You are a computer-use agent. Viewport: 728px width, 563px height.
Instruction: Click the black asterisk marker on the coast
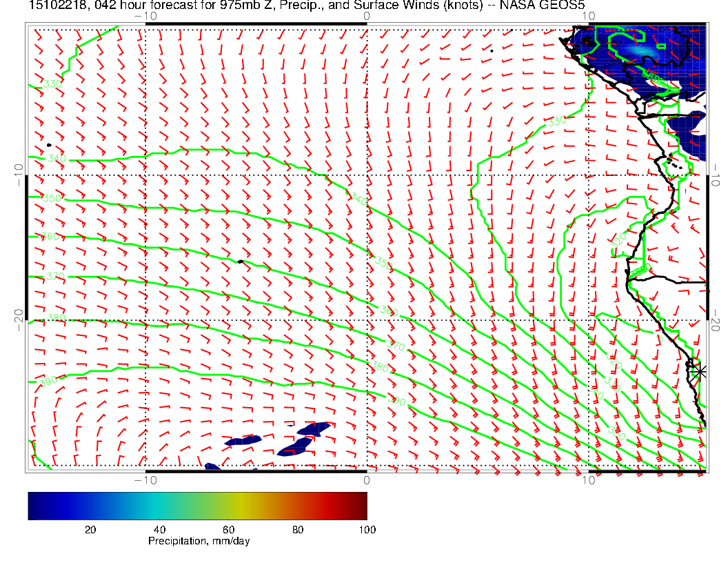(x=700, y=371)
